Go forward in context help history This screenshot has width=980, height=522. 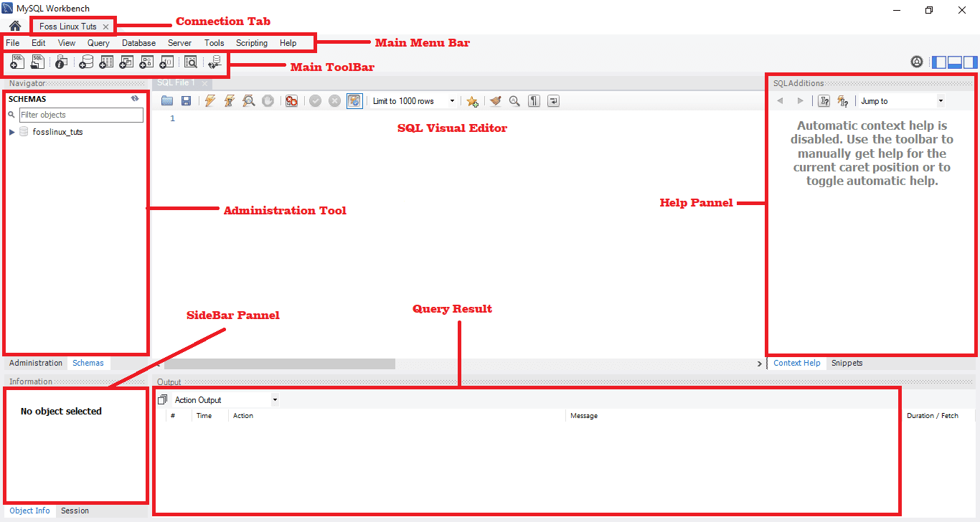[x=801, y=101]
